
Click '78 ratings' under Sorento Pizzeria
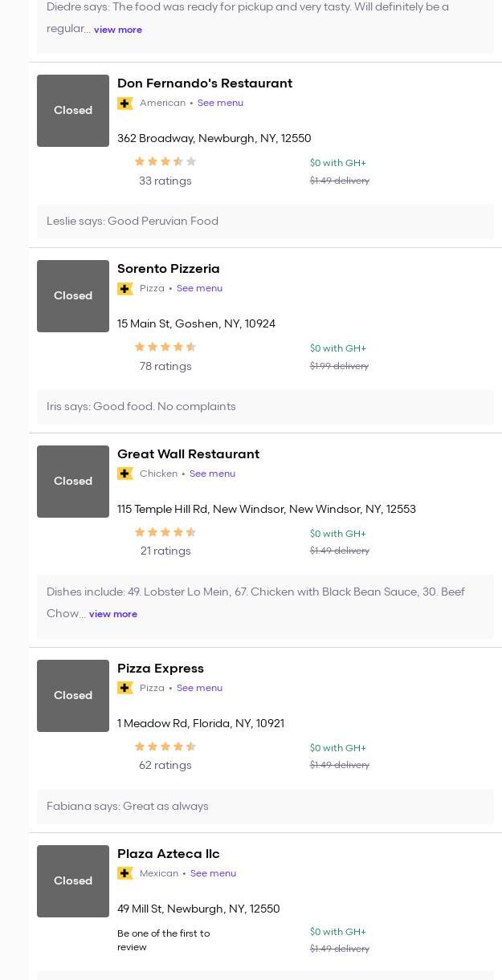click(x=165, y=367)
